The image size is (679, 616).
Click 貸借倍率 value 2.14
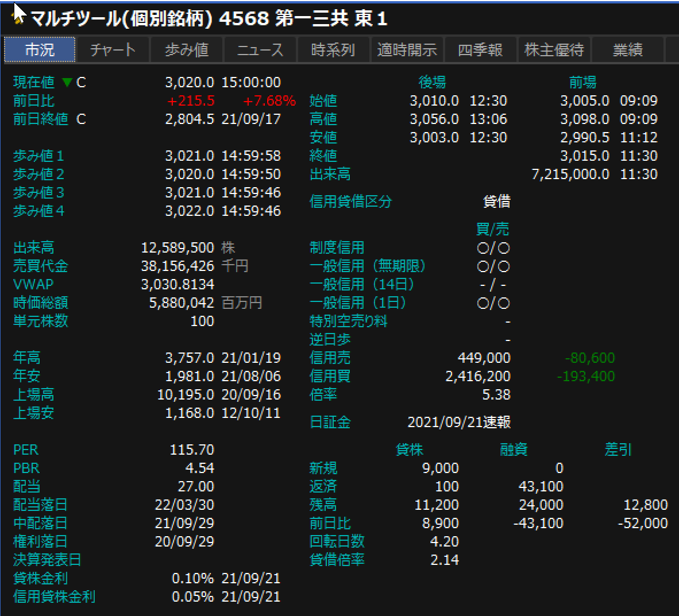pyautogui.click(x=444, y=560)
